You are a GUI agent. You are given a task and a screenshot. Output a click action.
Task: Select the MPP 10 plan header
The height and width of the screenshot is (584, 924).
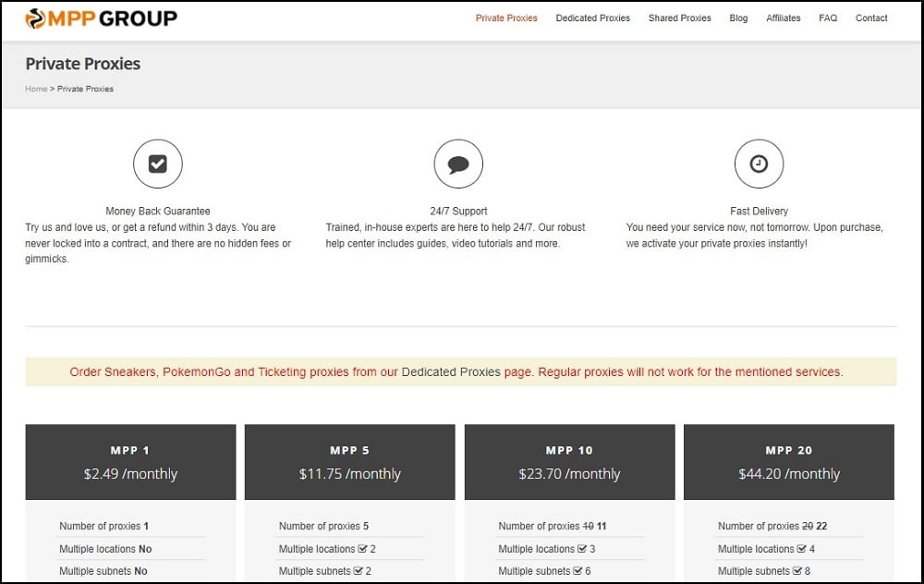coord(569,462)
